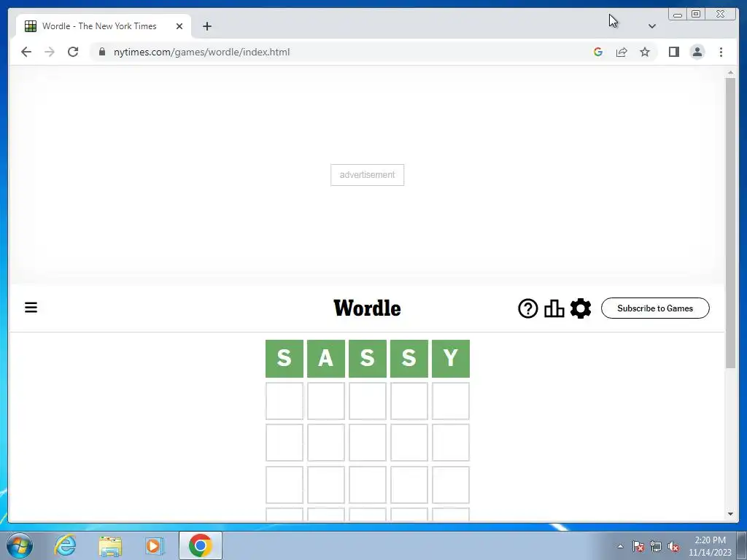Click the page vertical scrollbar thumb
Viewport: 747px width, 560px height.
point(730,223)
